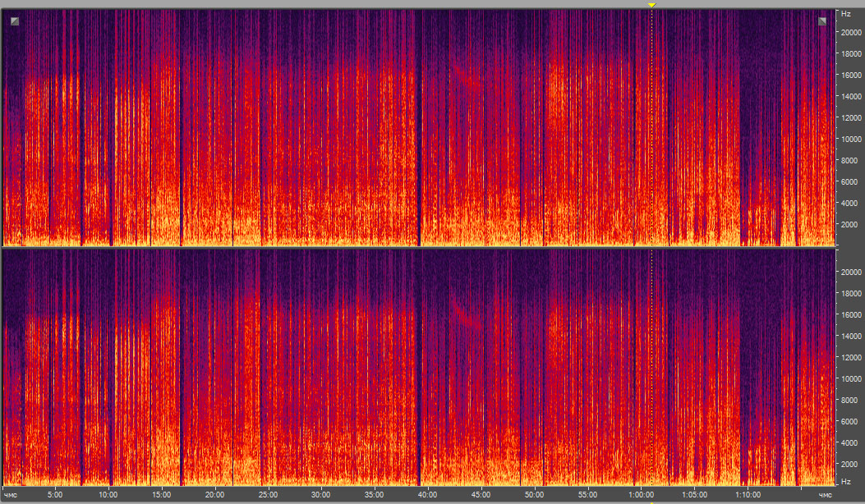Click 30:00 on the time ruler
Viewport: 865px width, 504px height.
[321, 495]
